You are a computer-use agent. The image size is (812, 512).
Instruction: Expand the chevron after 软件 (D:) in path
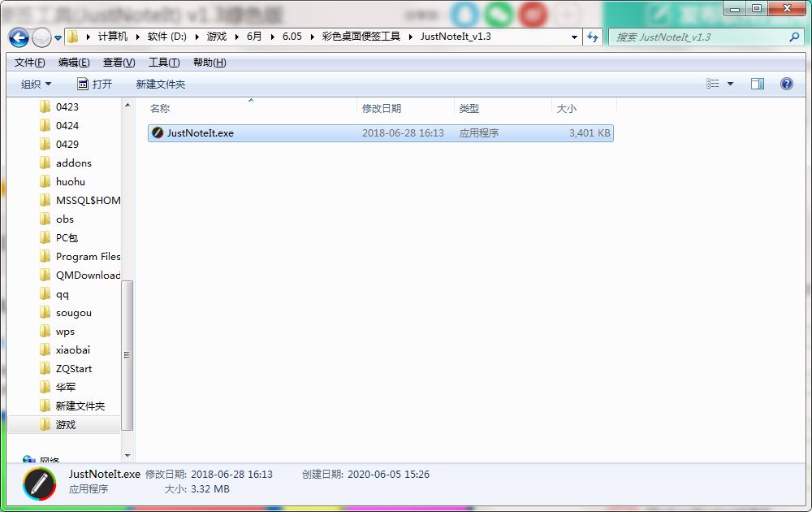pyautogui.click(x=197, y=37)
